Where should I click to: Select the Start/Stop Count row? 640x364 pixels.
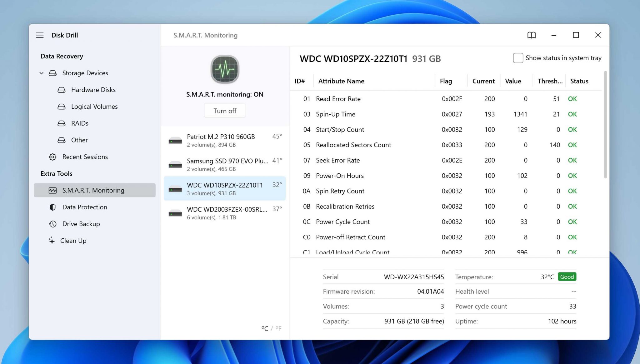tap(446, 130)
